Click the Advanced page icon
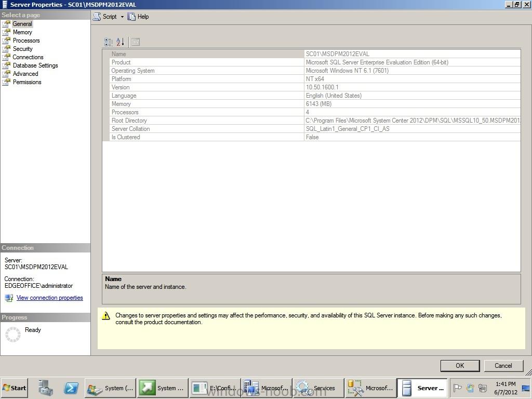The image size is (532, 399). (x=6, y=74)
